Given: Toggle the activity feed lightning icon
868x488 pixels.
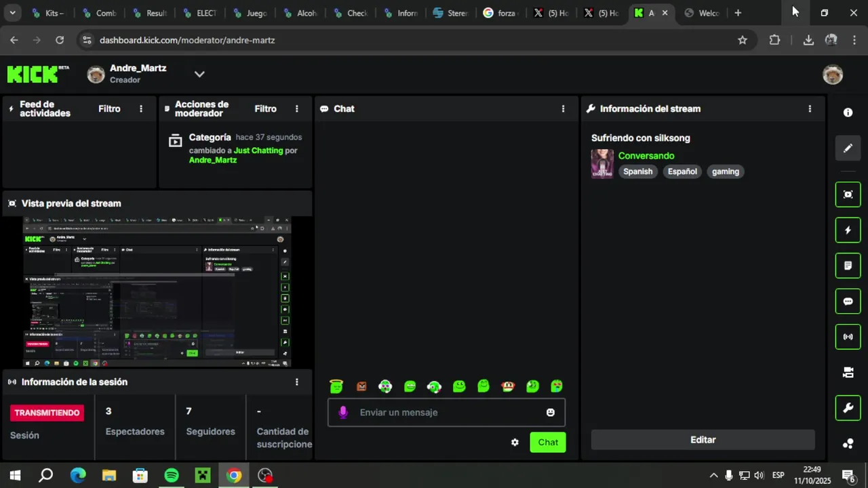Looking at the screenshot, I should click(848, 230).
